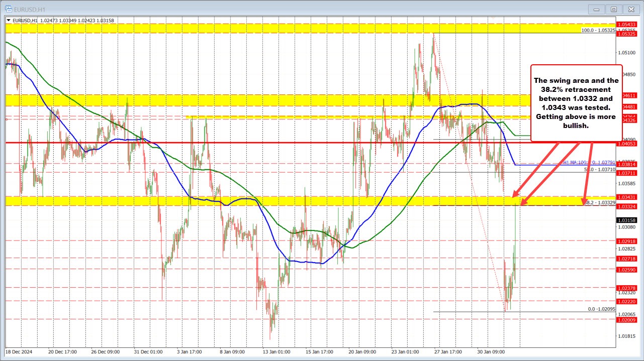Click the 1.03324 swing area price tag

click(627, 206)
